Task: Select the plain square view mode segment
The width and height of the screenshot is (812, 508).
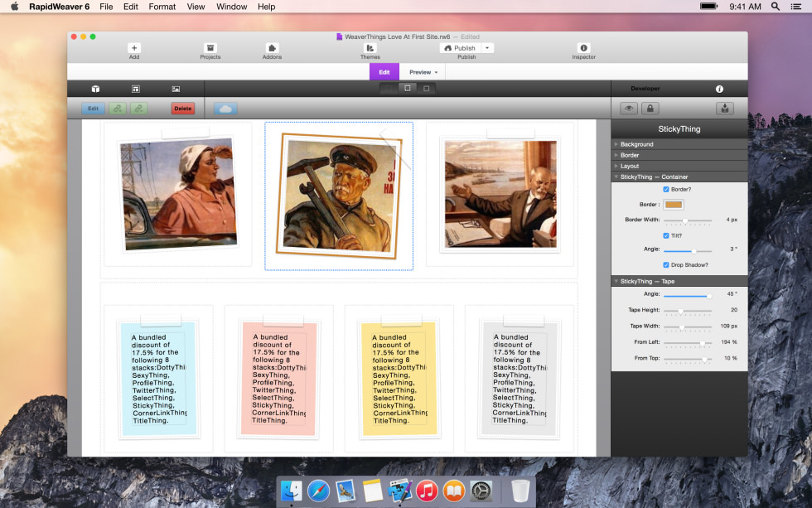Action: [x=426, y=89]
